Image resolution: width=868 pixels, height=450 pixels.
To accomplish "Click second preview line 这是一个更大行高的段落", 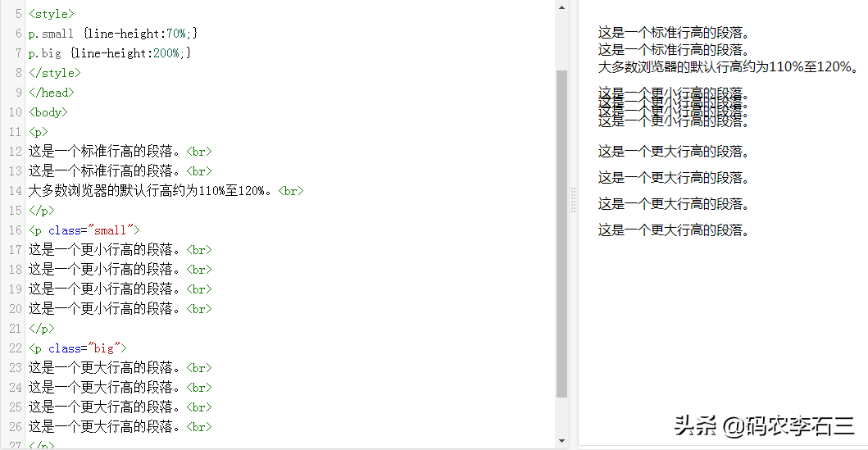I will [x=674, y=178].
